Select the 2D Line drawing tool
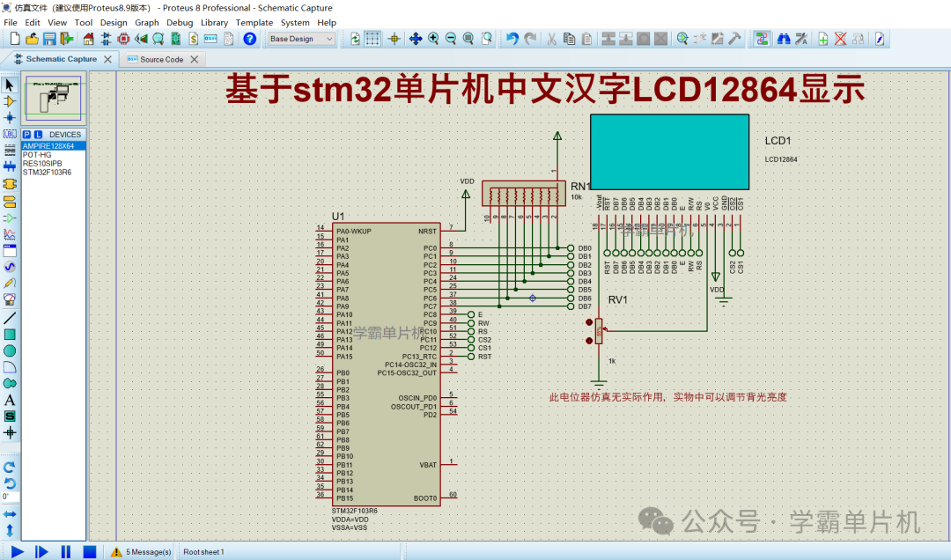The width and height of the screenshot is (951, 560). 10,318
